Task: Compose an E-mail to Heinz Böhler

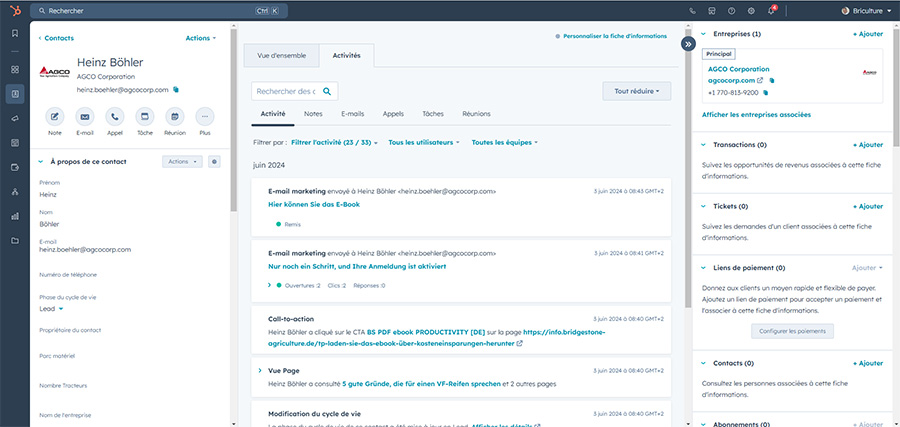Action: 84,117
